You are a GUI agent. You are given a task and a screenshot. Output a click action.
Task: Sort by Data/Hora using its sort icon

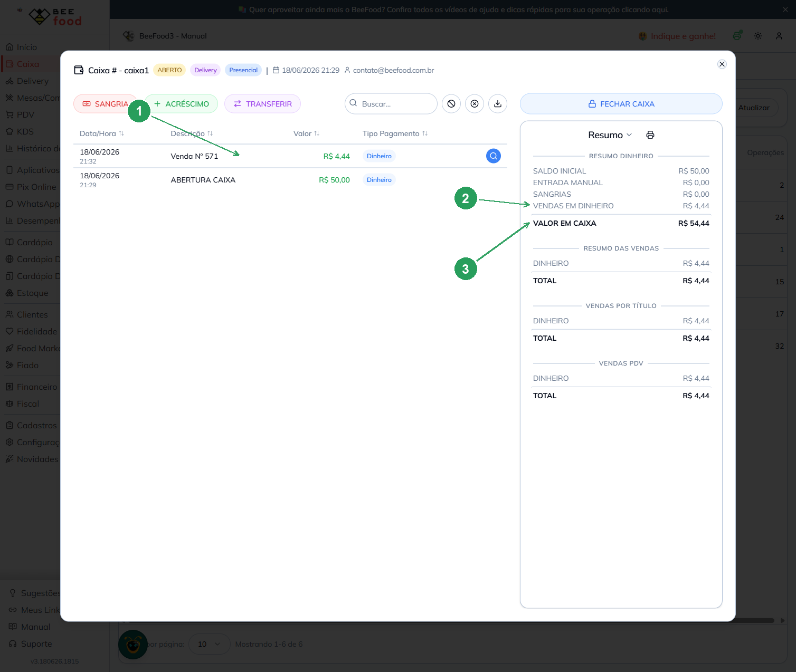coord(121,133)
